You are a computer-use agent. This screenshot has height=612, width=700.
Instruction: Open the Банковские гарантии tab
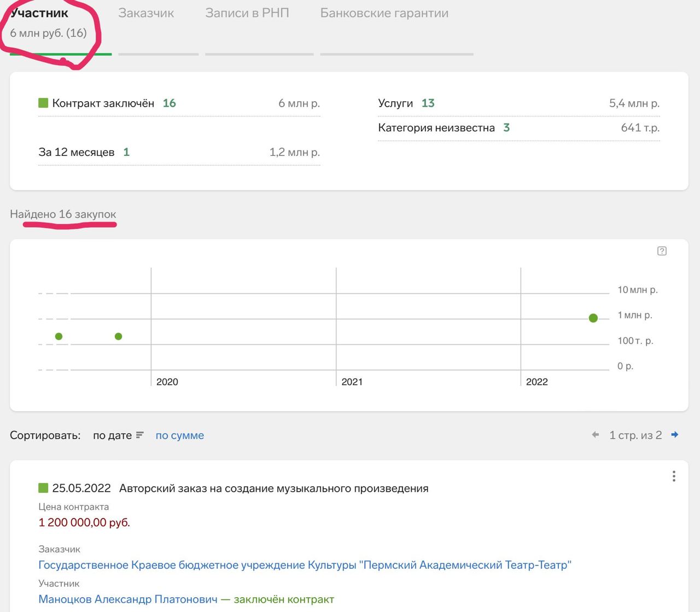pyautogui.click(x=384, y=13)
